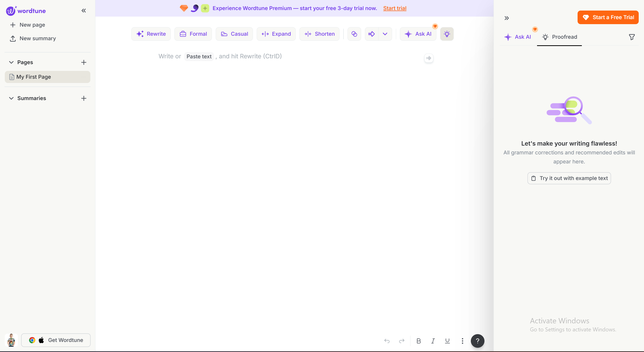Open the continue writing dropdown arrow
Viewport: 644px width, 352px height.
[x=385, y=34]
